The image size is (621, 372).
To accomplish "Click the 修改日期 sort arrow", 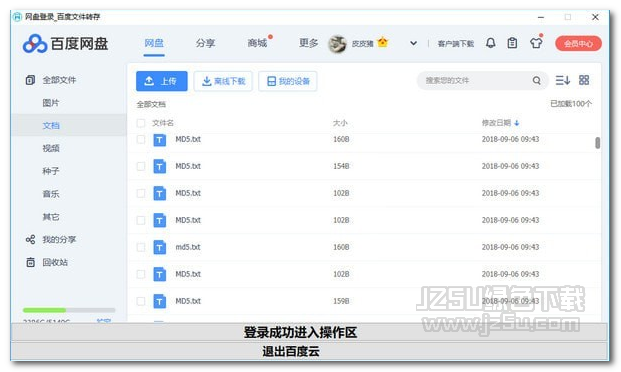I will pyautogui.click(x=516, y=123).
